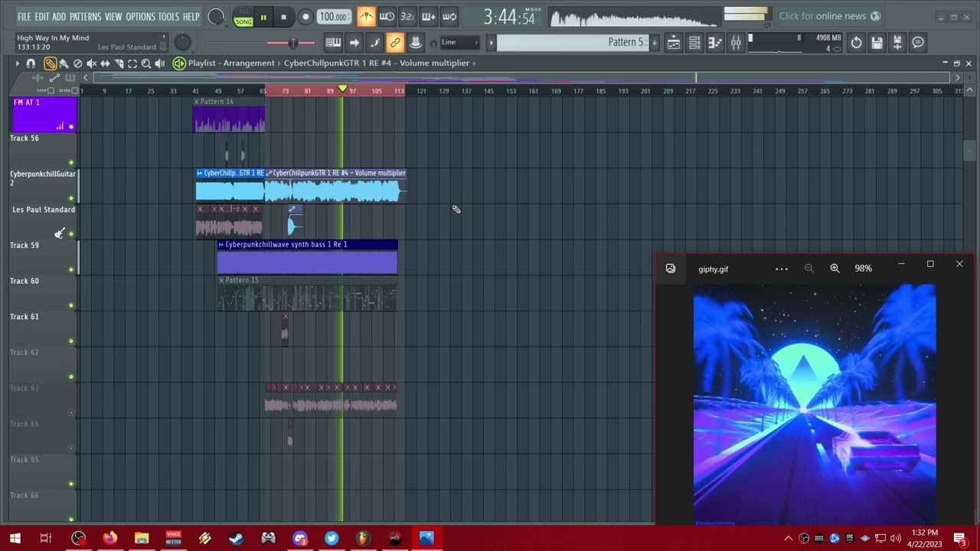Open the TOOLS menu
This screenshot has height=551, width=980.
pos(168,17)
